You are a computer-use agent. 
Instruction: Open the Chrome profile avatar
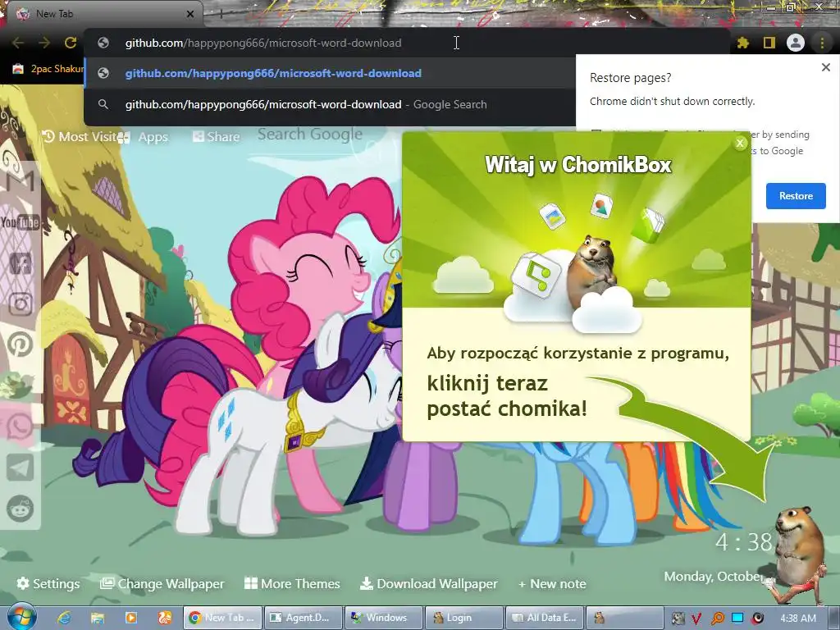(796, 43)
